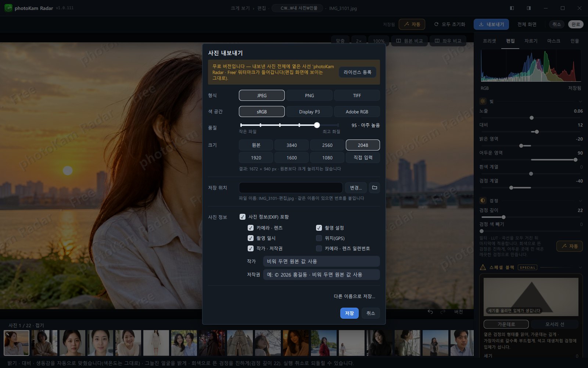Open folder icon next to save location
The height and width of the screenshot is (368, 588).
coord(374,188)
